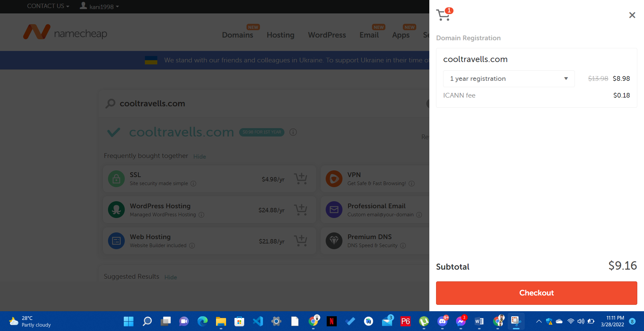This screenshot has height=331, width=644.
Task: Click the Namecheap logo
Action: 65,33
